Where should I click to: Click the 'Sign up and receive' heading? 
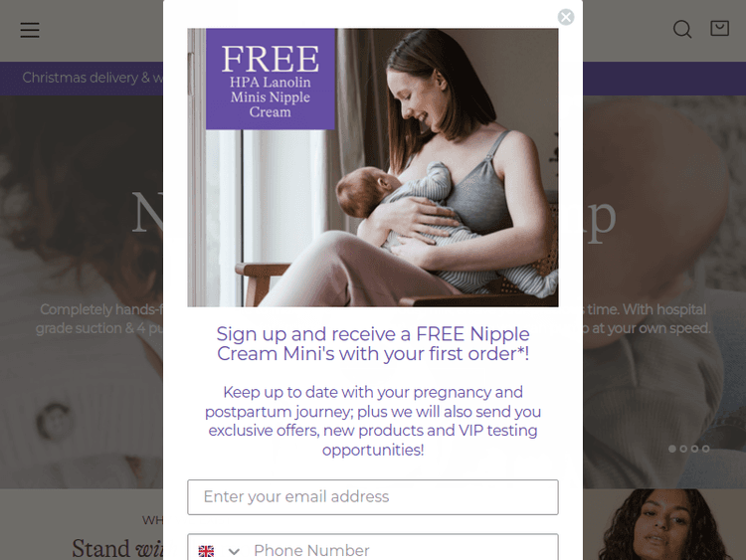(x=373, y=344)
